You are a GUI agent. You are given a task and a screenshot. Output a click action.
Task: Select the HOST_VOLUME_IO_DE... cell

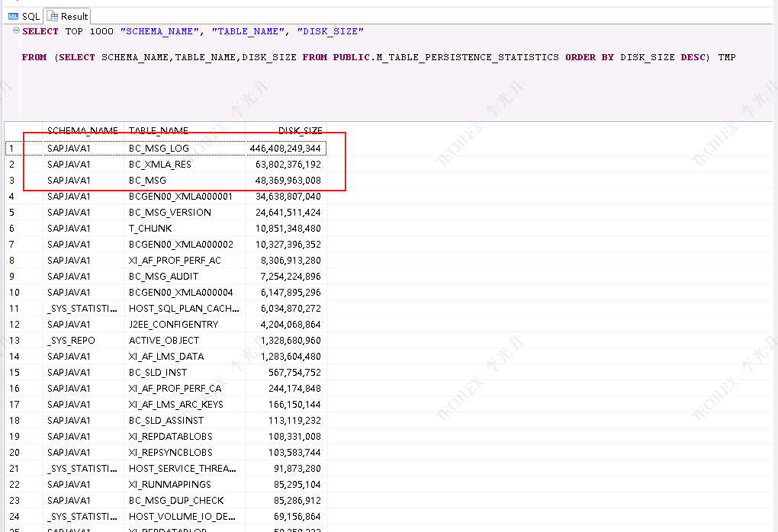pos(185,517)
